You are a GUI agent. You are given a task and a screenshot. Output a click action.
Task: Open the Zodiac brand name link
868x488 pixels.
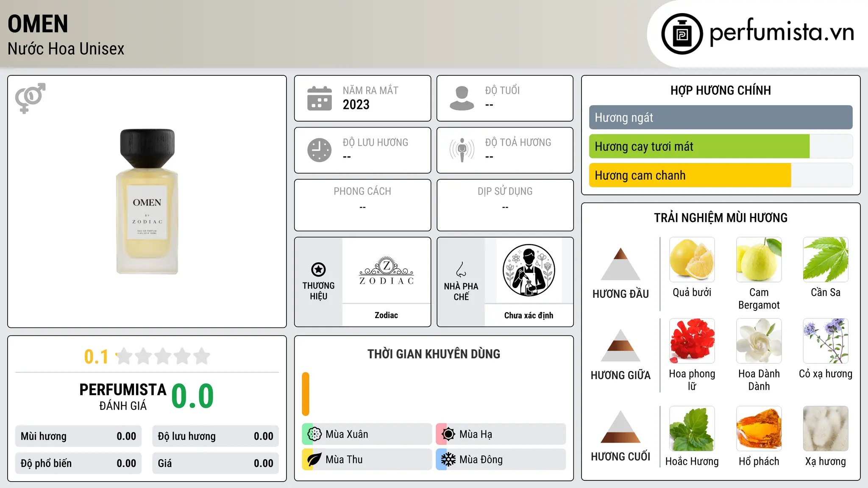coord(387,315)
